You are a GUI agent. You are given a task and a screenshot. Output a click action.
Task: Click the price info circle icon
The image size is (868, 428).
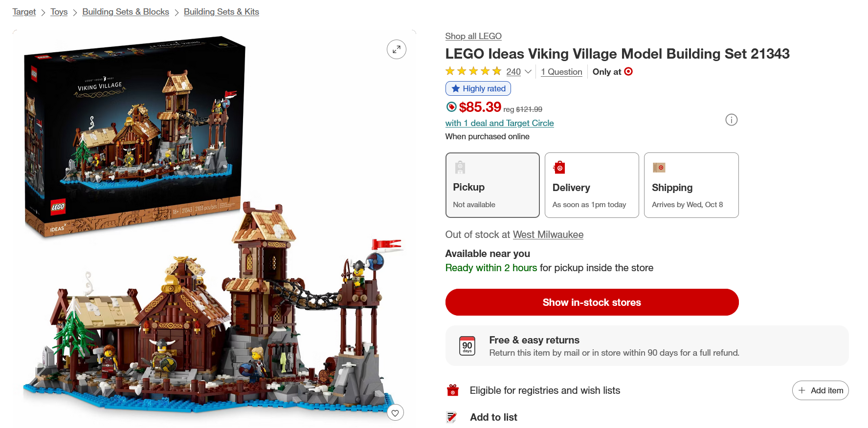pyautogui.click(x=731, y=120)
